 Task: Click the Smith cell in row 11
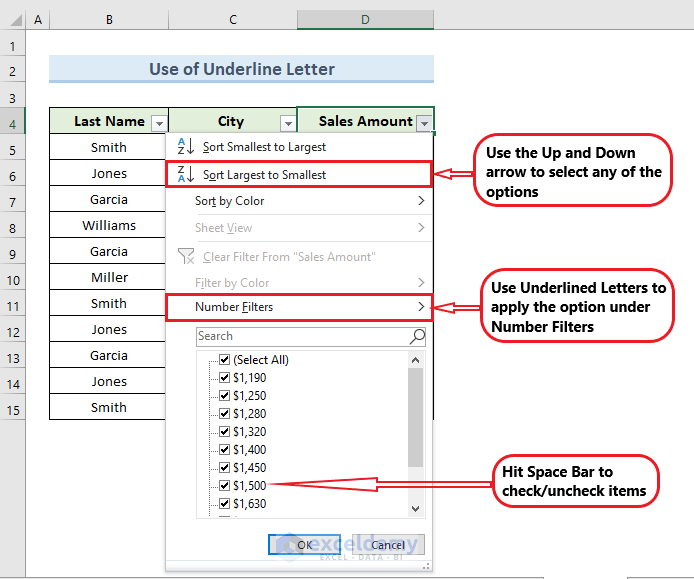(109, 304)
